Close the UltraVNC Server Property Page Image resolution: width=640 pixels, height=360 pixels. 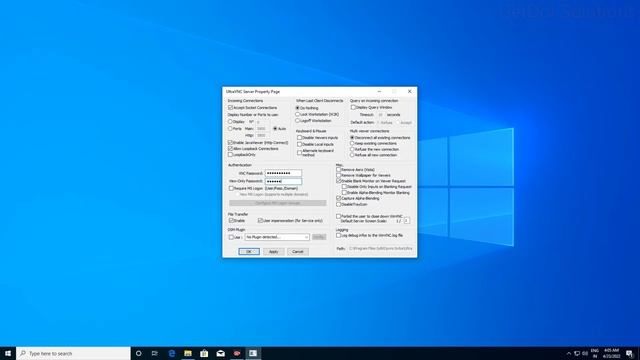click(x=409, y=91)
